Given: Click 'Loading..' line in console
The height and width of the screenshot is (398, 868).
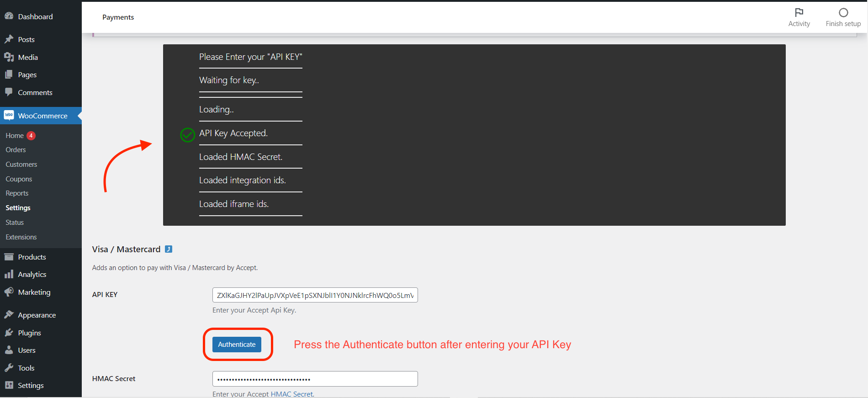Looking at the screenshot, I should (x=217, y=110).
